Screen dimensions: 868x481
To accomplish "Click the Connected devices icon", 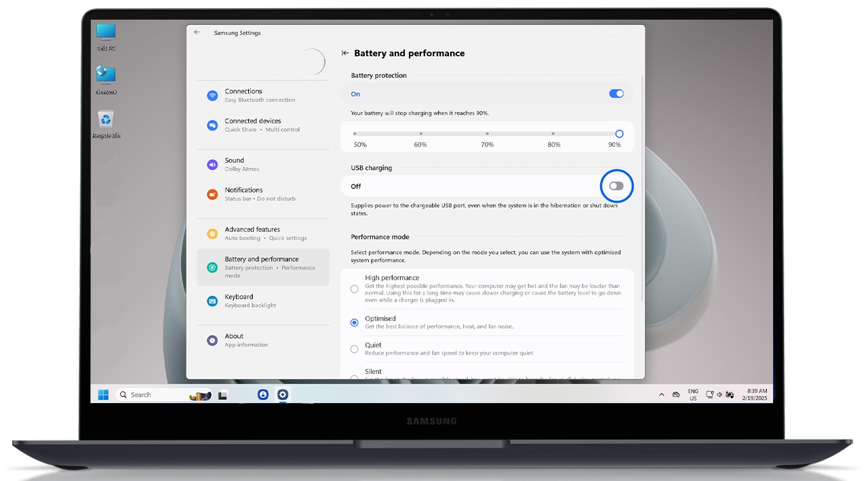I will (x=212, y=125).
